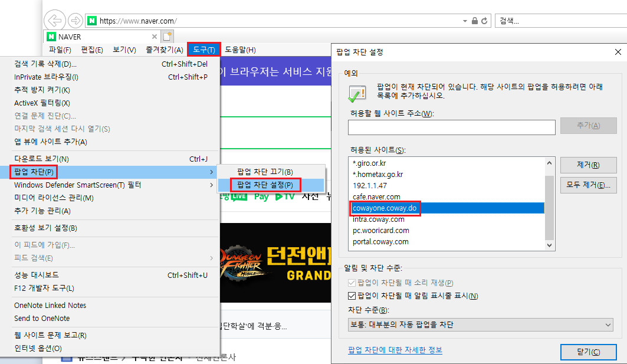Select portal.coway.com in allowed sites
627x364 pixels.
(x=447, y=242)
